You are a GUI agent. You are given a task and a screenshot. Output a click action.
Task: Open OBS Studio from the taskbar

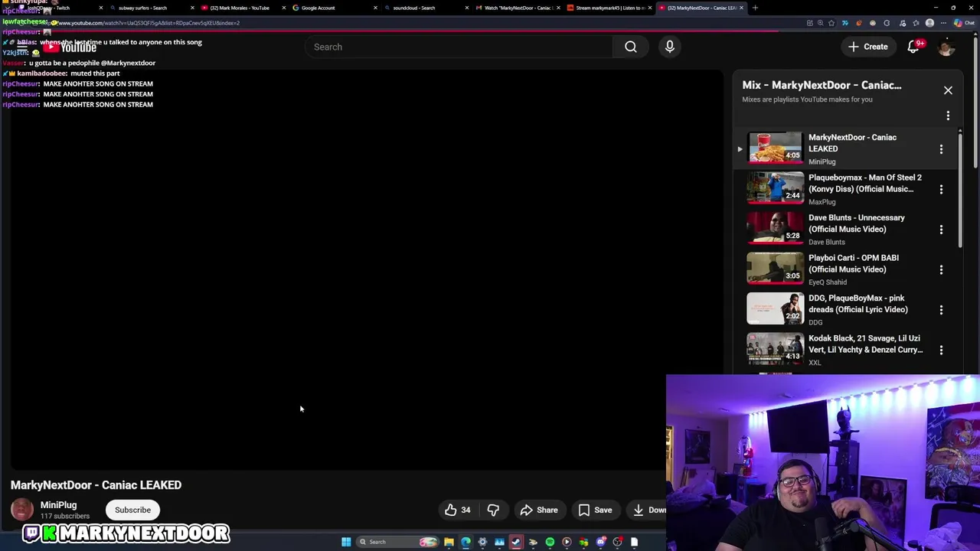(x=617, y=542)
